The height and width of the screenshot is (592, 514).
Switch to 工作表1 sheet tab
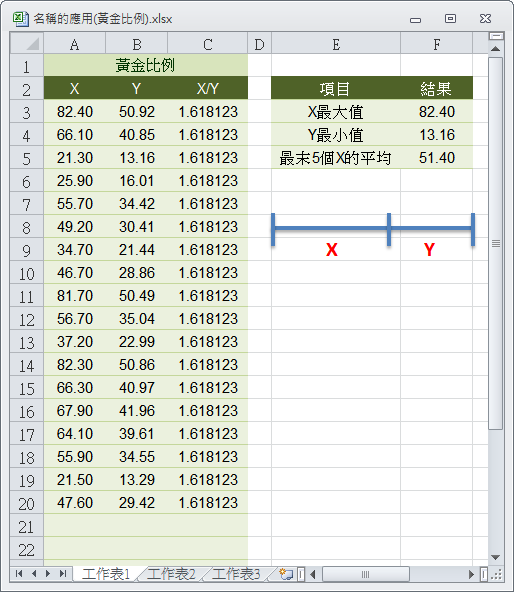(x=106, y=574)
